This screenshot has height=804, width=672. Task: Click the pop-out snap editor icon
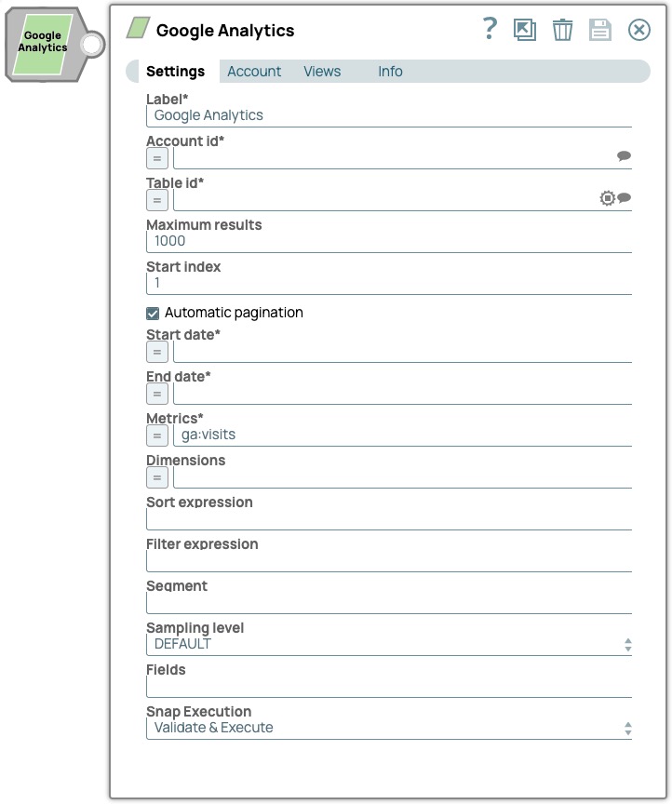pos(524,30)
